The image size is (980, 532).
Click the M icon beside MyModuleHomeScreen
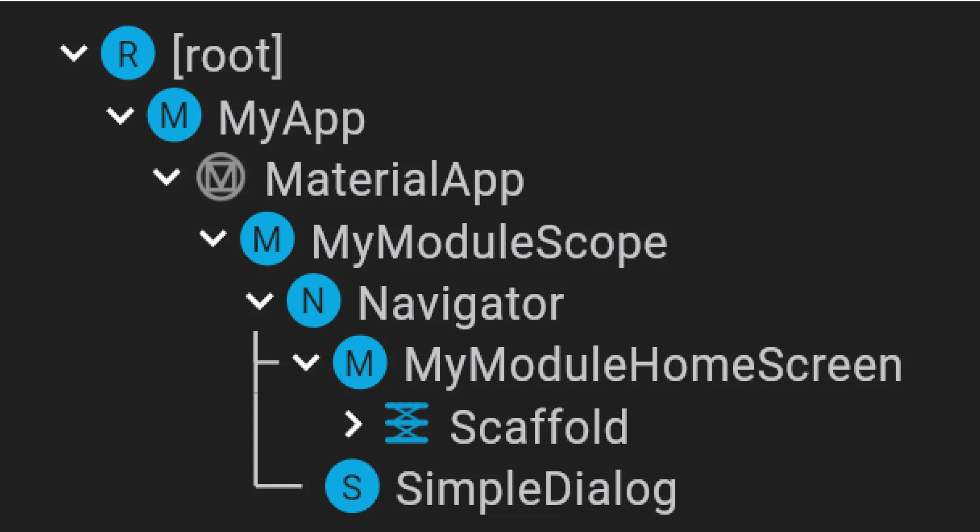[360, 362]
